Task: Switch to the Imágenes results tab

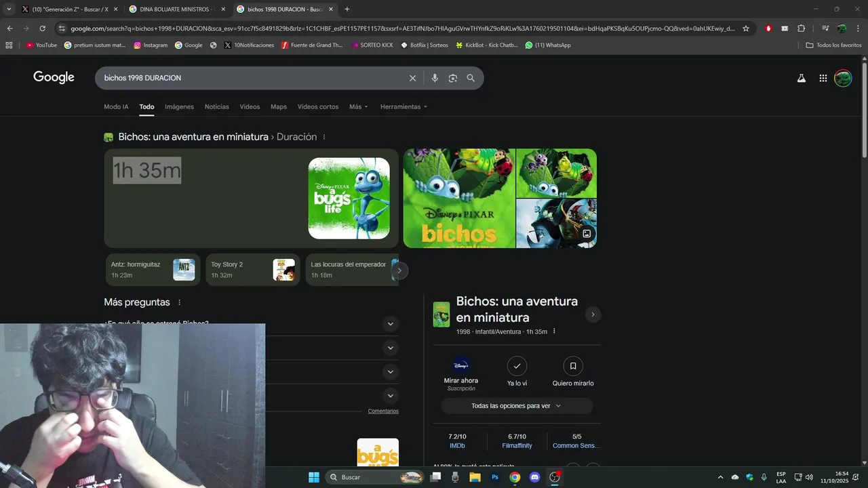Action: tap(179, 106)
